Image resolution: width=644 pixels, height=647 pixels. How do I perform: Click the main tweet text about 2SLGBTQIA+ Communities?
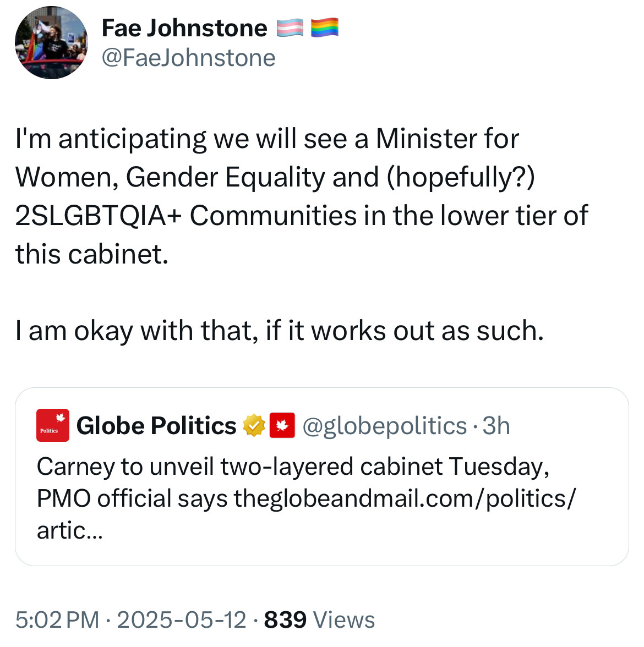coord(302,196)
